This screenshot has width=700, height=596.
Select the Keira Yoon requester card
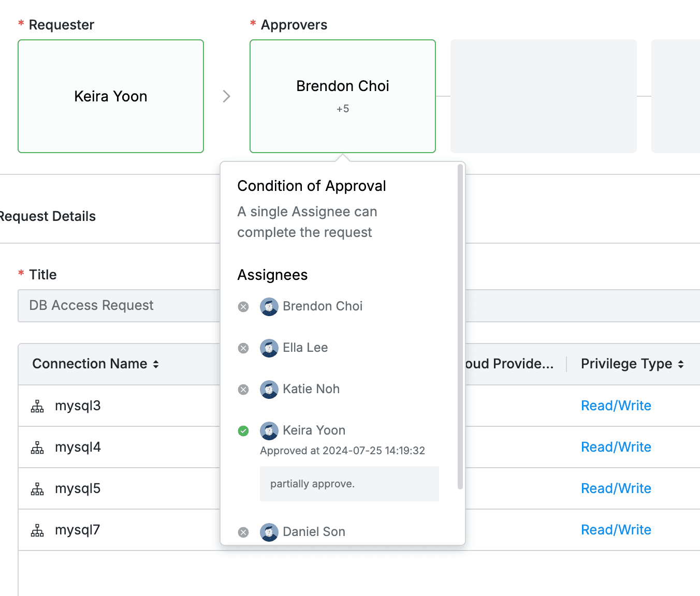coord(110,96)
